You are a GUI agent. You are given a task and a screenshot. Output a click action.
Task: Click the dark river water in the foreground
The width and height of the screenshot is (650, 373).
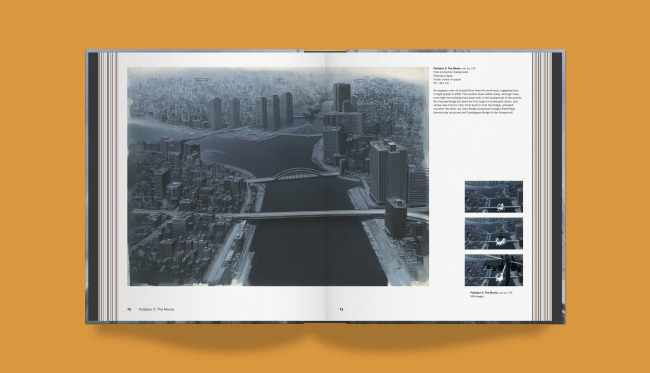click(x=315, y=253)
